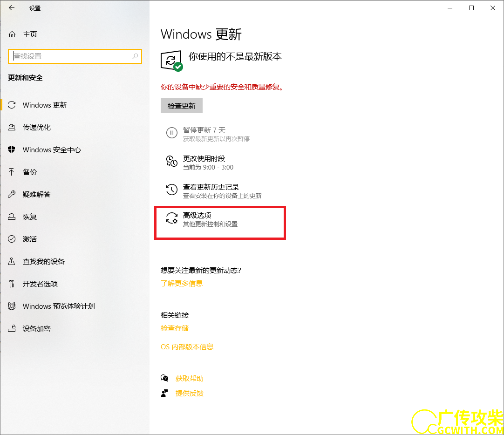The image size is (504, 435).
Task: Open 开发者选项 section
Action: pos(75,284)
